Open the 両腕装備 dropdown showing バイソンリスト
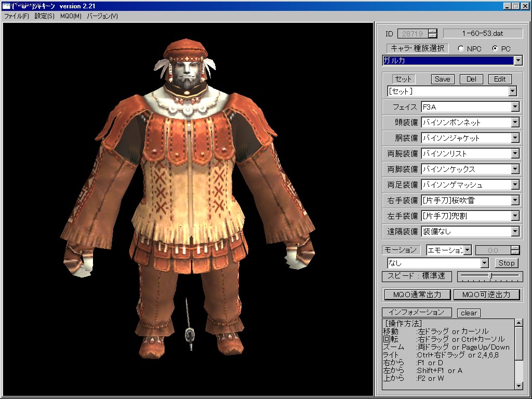 click(515, 153)
